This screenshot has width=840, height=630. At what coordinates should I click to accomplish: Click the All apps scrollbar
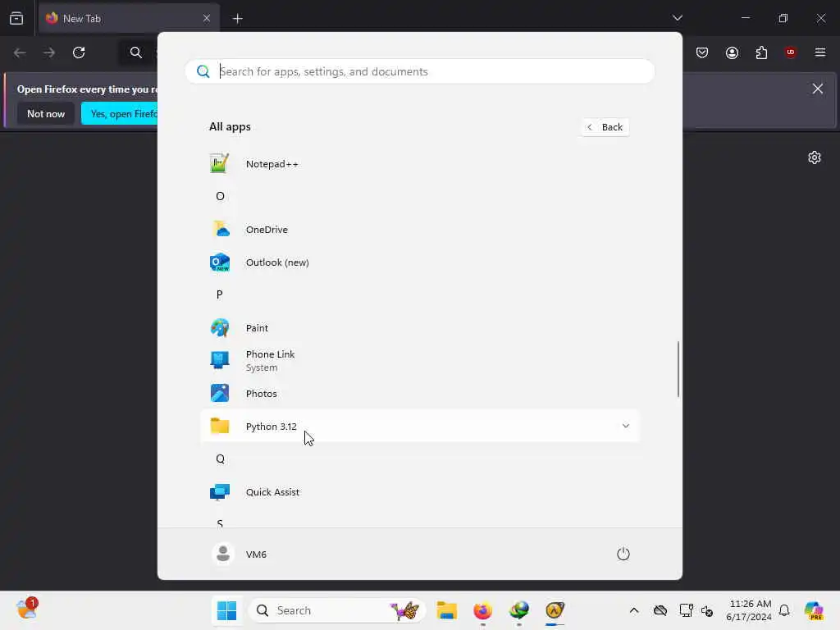pyautogui.click(x=678, y=369)
